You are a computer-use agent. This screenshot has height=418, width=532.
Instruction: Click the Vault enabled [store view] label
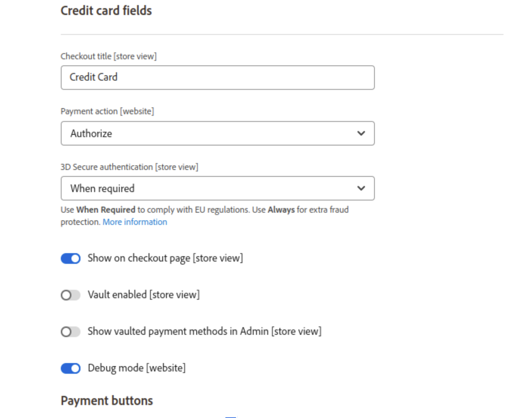point(144,295)
